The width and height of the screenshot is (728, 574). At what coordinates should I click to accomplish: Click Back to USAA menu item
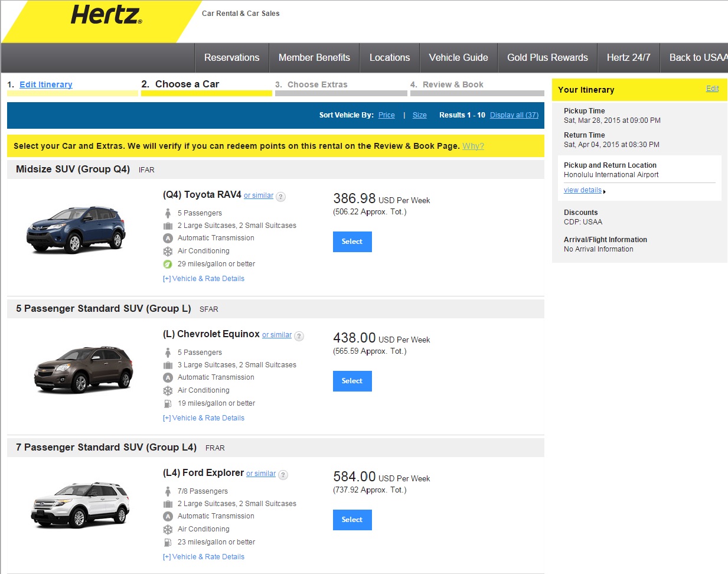[694, 58]
